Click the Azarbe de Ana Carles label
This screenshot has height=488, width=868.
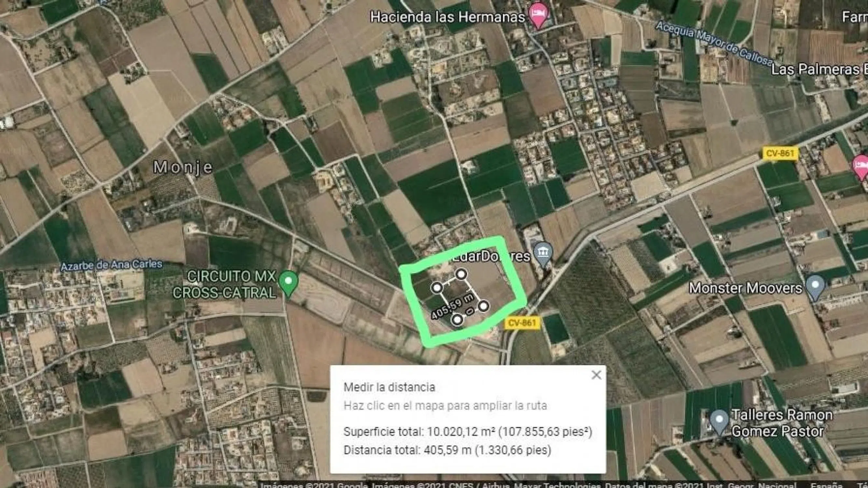[x=112, y=265]
